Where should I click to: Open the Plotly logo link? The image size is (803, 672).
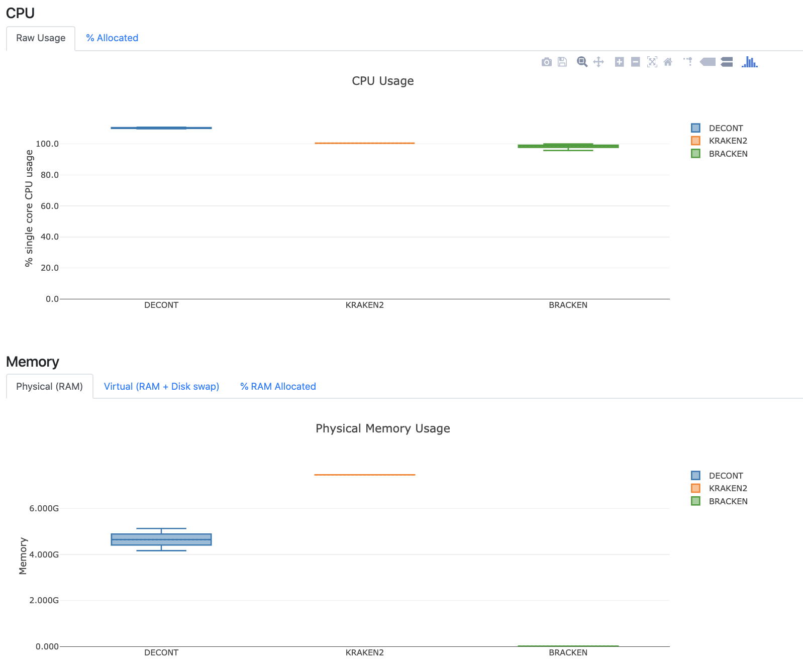[749, 62]
